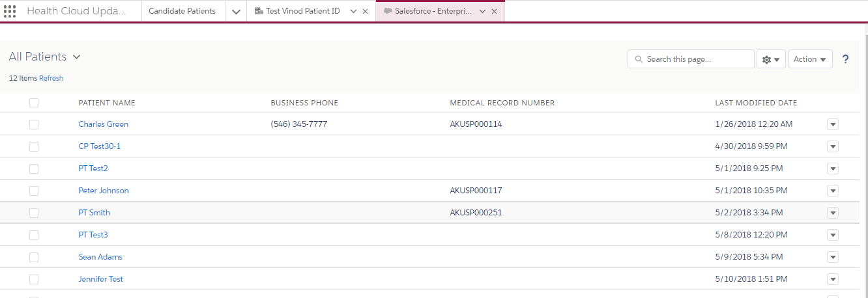Open row actions for Peter Johnson
The width and height of the screenshot is (868, 298).
[832, 191]
